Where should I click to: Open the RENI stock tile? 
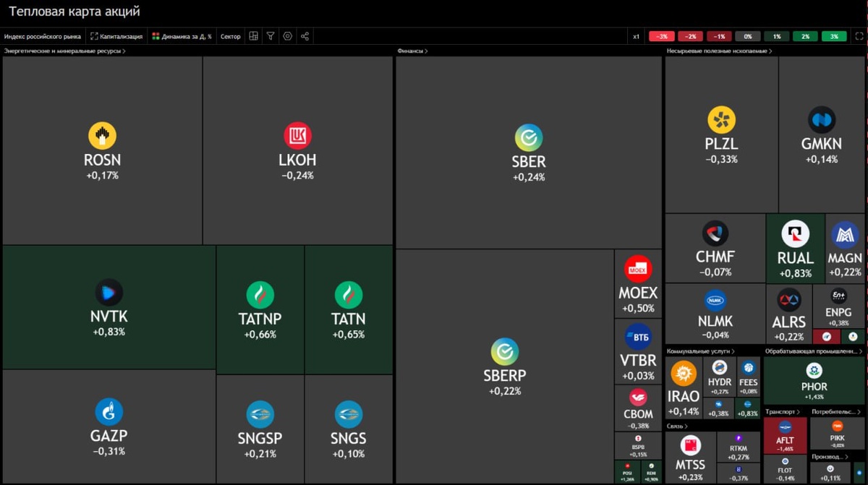click(x=651, y=472)
